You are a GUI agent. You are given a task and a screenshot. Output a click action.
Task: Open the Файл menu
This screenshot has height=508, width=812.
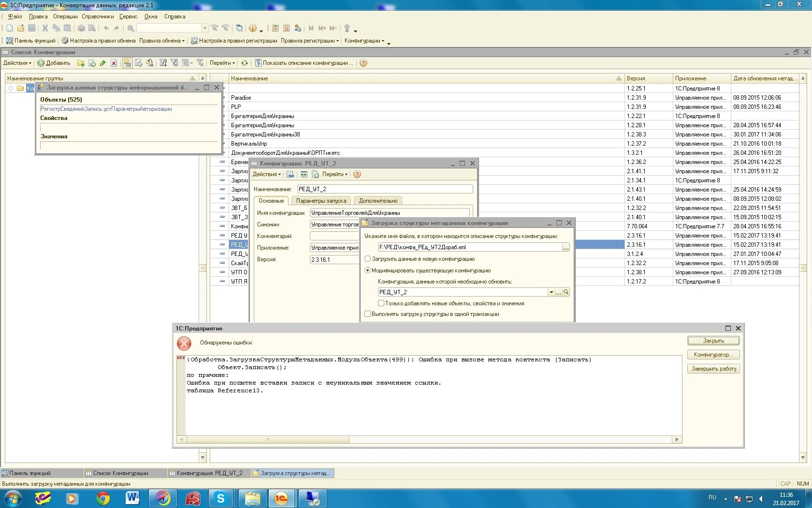15,16
